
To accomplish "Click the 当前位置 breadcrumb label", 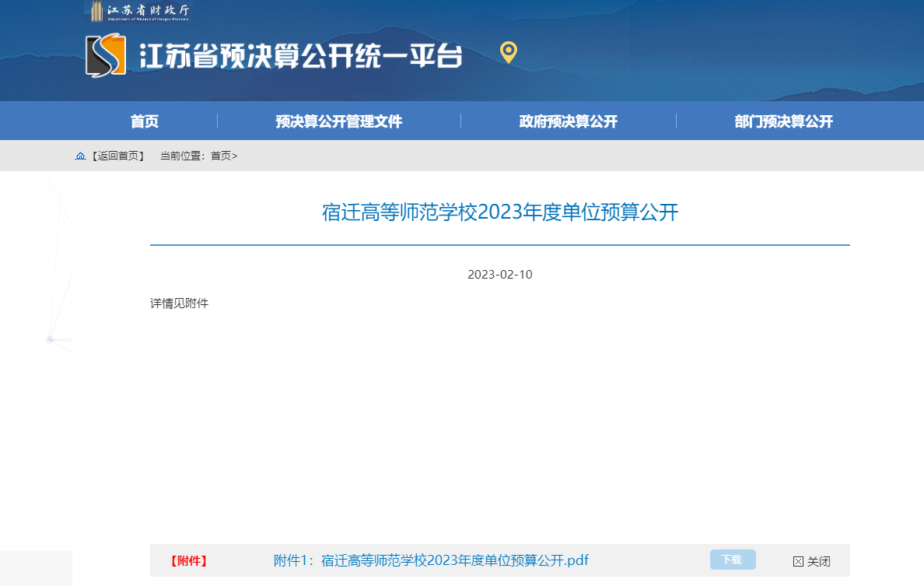I will (183, 156).
